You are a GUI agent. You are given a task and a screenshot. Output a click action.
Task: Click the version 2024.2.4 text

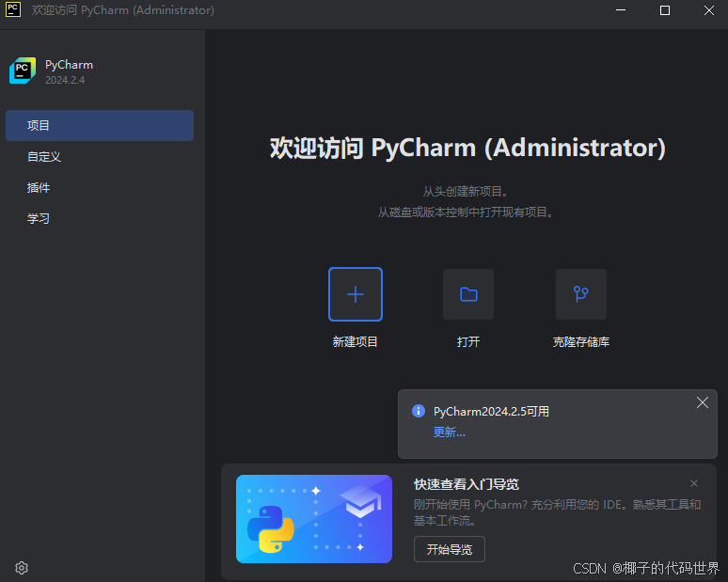coord(65,80)
